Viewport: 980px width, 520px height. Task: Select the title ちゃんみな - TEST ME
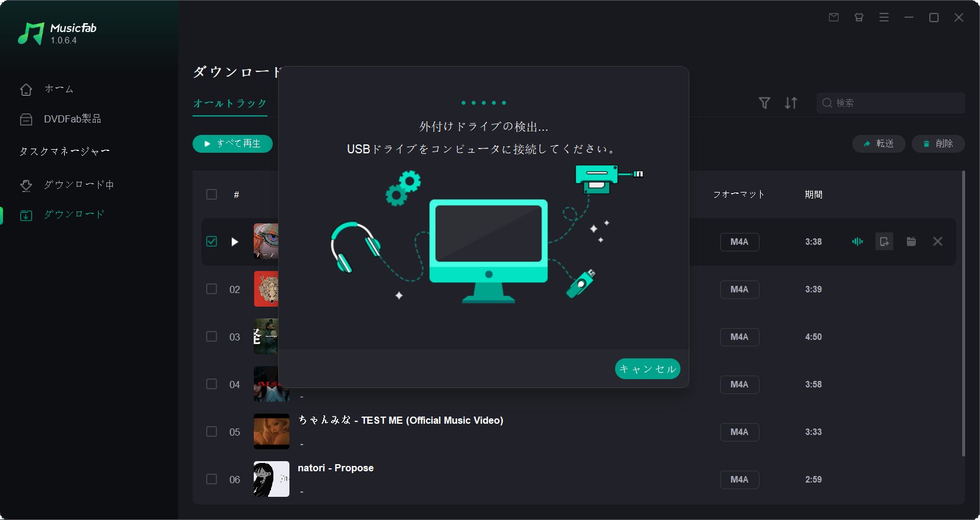point(401,420)
